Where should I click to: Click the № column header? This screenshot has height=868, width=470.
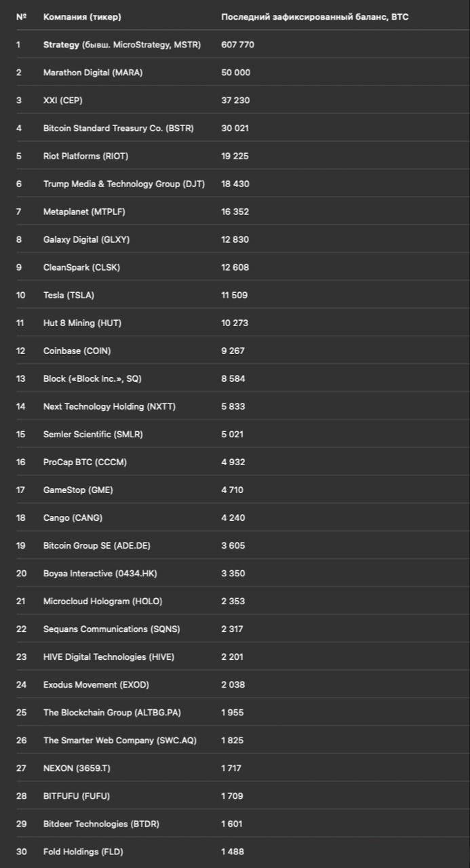point(20,16)
